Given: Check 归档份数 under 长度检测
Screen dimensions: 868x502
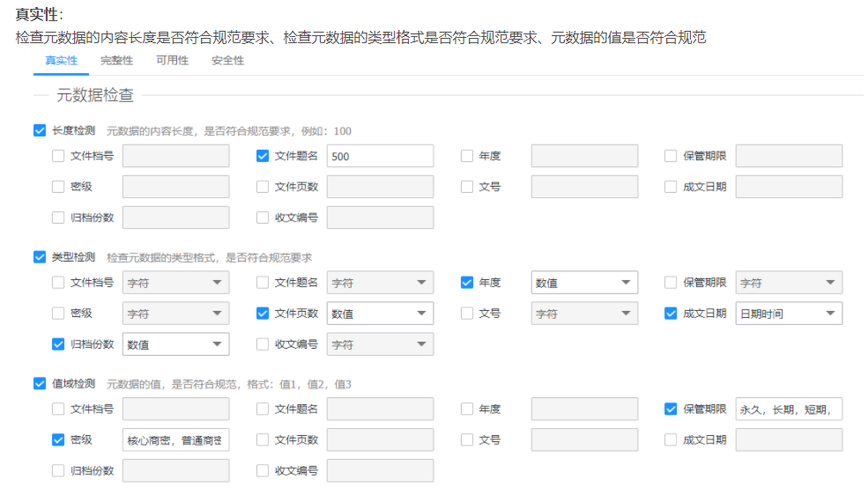Looking at the screenshot, I should click(58, 218).
